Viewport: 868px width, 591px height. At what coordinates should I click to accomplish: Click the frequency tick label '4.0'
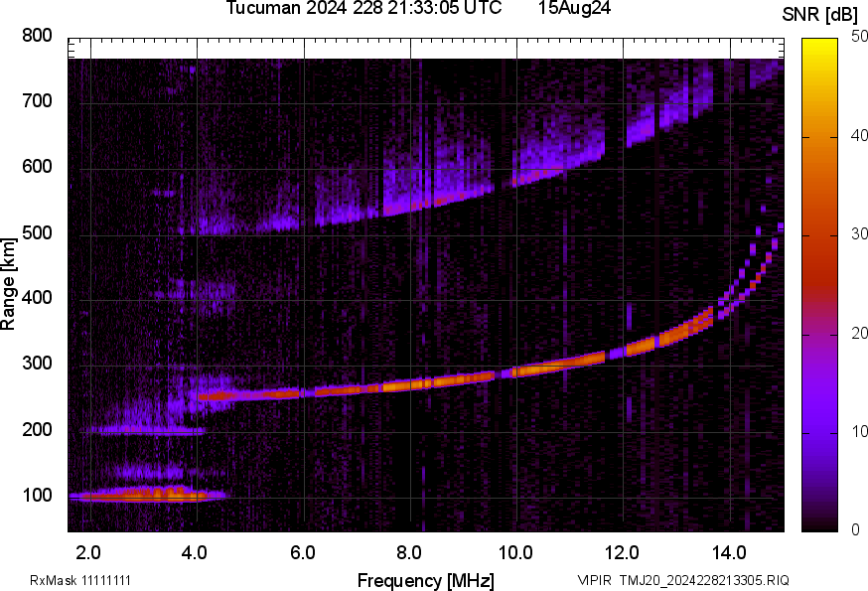pyautogui.click(x=195, y=553)
